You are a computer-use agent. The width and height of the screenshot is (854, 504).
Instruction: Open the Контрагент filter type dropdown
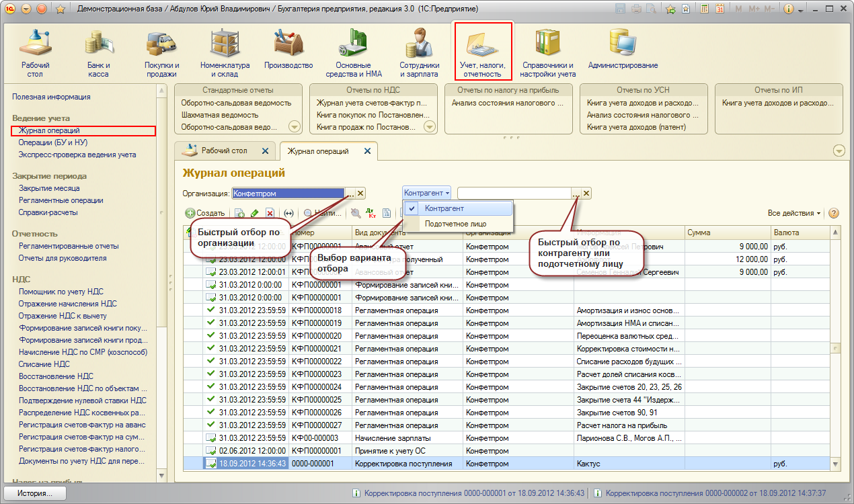[427, 193]
